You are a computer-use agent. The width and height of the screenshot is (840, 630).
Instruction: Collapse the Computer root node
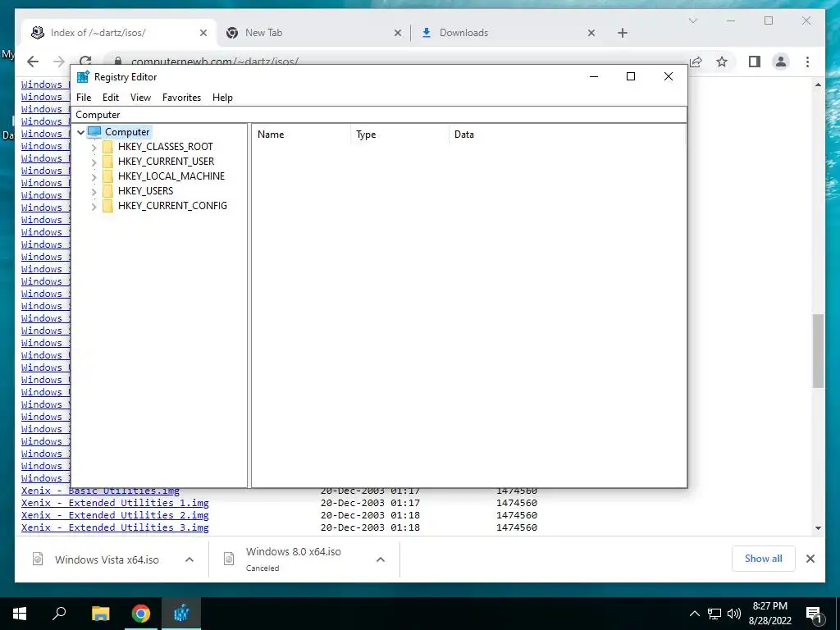click(81, 132)
